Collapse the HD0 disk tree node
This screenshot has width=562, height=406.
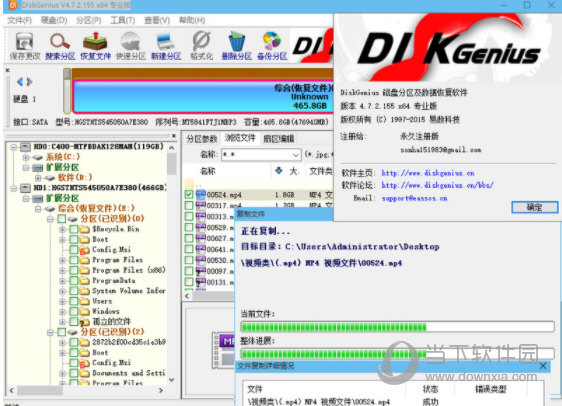point(14,147)
